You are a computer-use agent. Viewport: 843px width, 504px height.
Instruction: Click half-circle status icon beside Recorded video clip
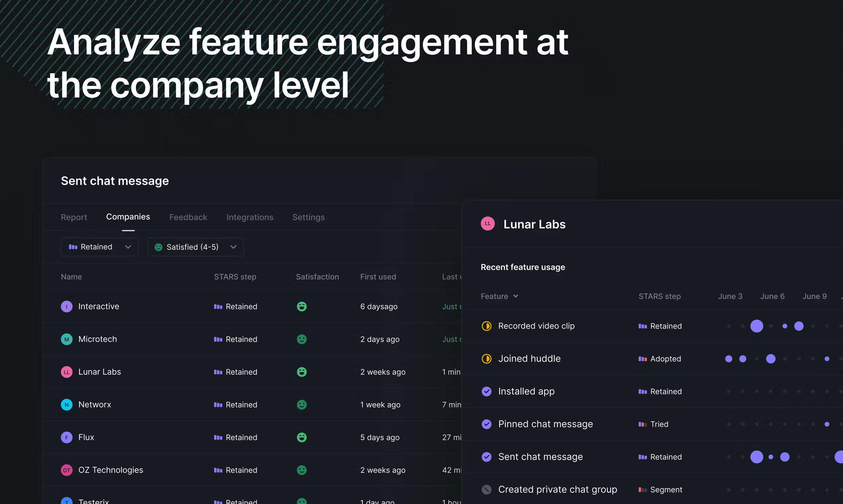pyautogui.click(x=487, y=326)
